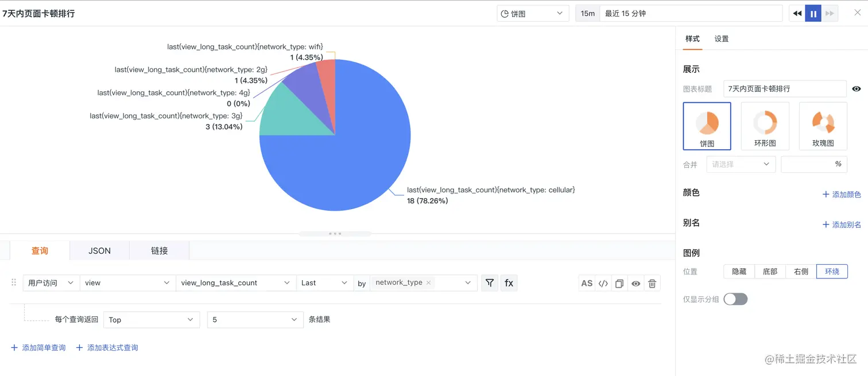Select the 玫瑰图 rose chart style

(823, 126)
